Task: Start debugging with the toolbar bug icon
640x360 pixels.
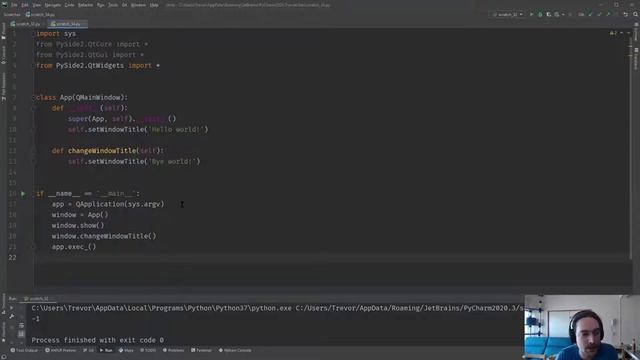Action: (540, 14)
